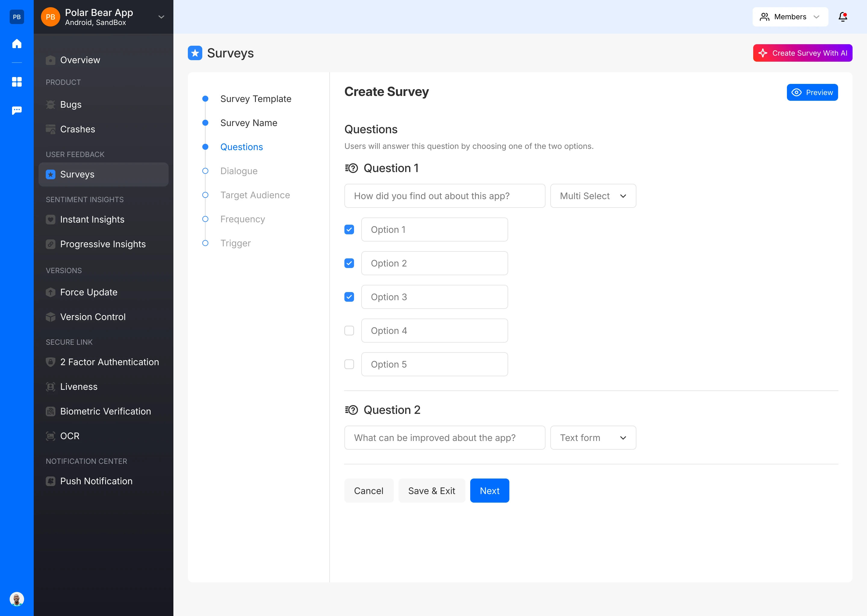Click the Preview button

tap(812, 92)
